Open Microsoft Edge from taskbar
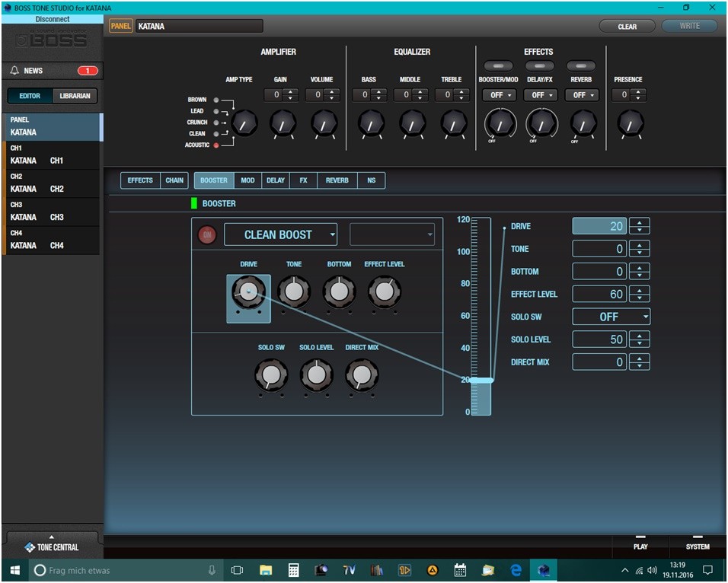 coord(516,570)
